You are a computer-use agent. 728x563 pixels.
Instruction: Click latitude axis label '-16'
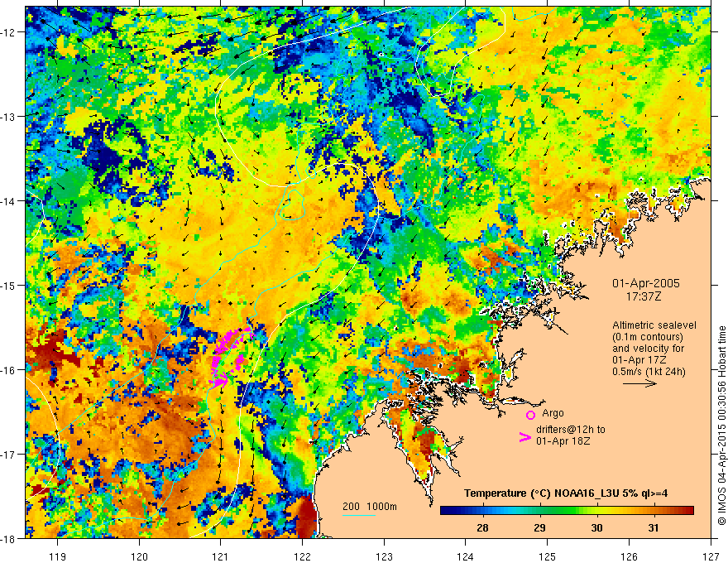[x=9, y=370]
